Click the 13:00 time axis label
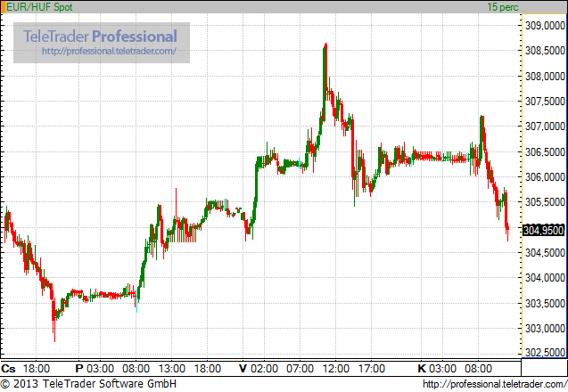This screenshot has height=392, width=568. [172, 369]
